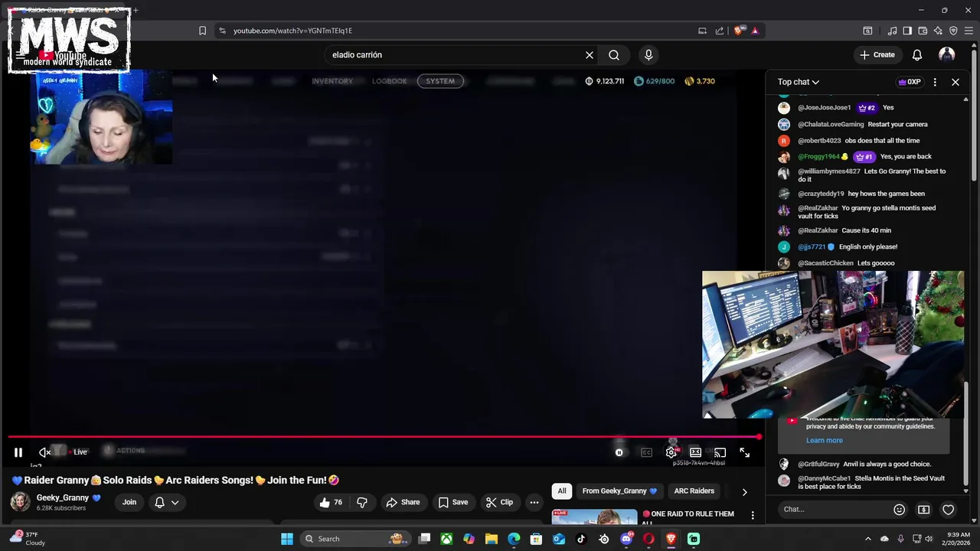Open ONE RAID TO RULE THEM video thumbnail
Image resolution: width=980 pixels, height=551 pixels.
594,517
